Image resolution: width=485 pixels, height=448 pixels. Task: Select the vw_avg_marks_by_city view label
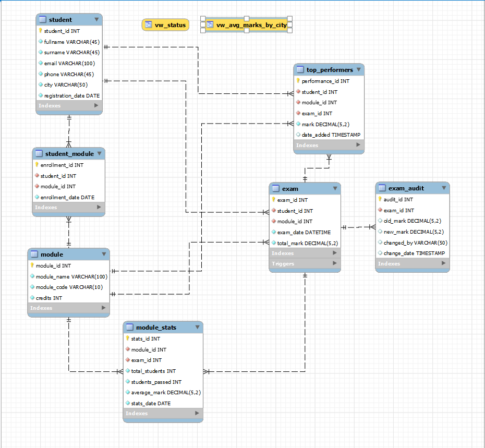(251, 25)
